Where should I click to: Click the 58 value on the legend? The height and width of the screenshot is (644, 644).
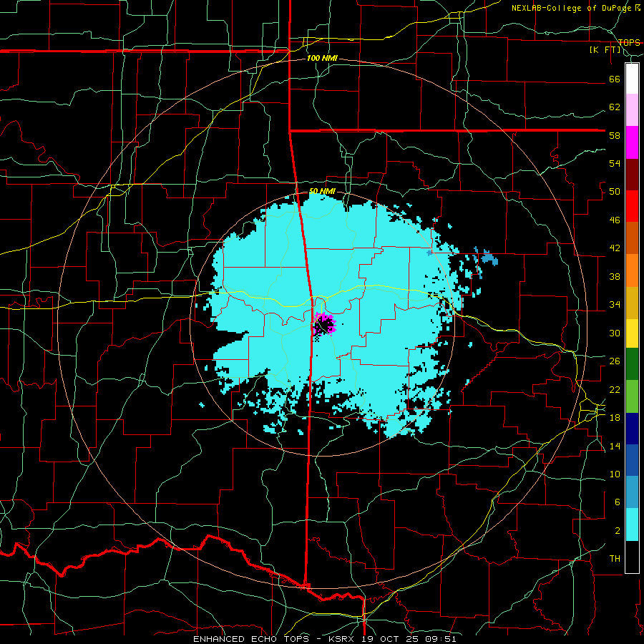[615, 135]
